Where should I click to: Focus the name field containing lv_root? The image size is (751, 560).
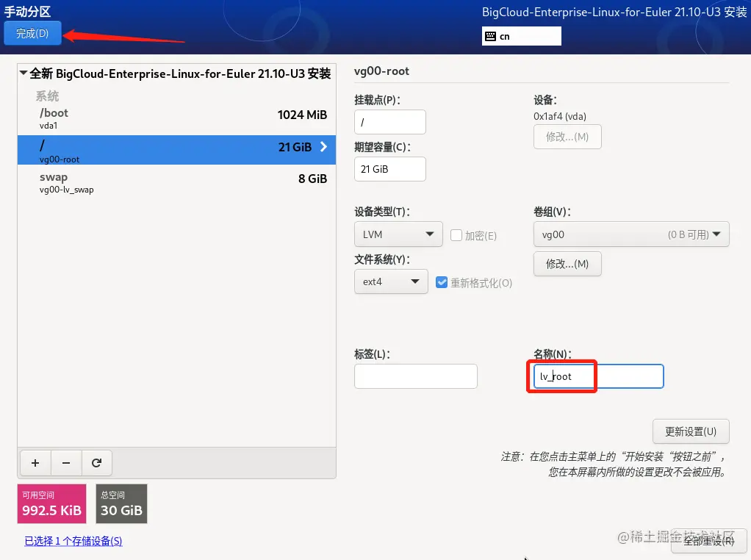click(x=598, y=376)
